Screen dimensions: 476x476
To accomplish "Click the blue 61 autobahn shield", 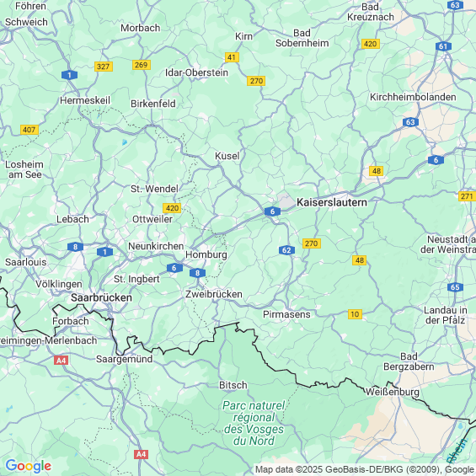I will tap(443, 46).
